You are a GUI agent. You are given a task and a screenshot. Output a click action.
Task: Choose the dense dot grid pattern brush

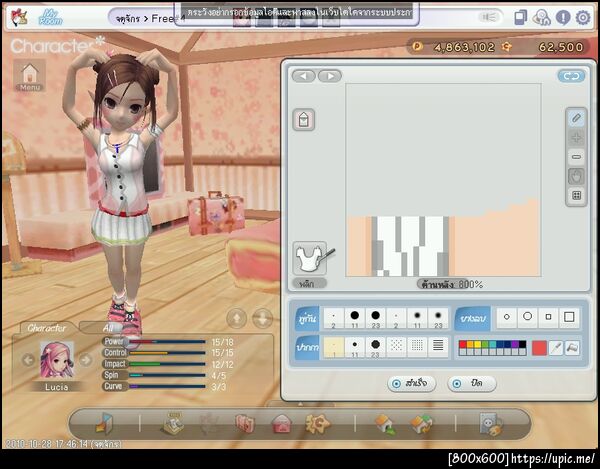coord(417,347)
